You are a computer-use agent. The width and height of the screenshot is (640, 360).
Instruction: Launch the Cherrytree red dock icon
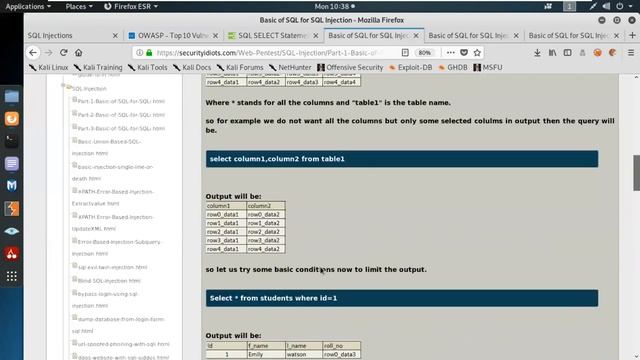pos(11,254)
